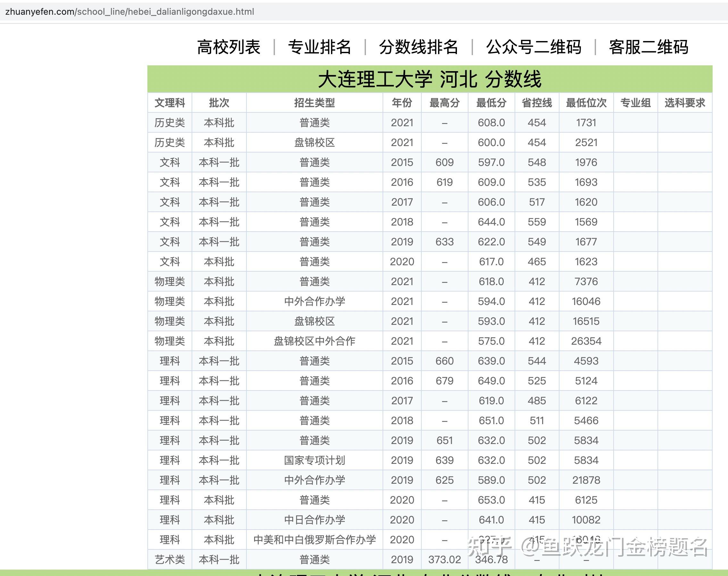The width and height of the screenshot is (728, 576).
Task: Select 中外合作办学 in the 物理类 row
Action: click(x=314, y=301)
